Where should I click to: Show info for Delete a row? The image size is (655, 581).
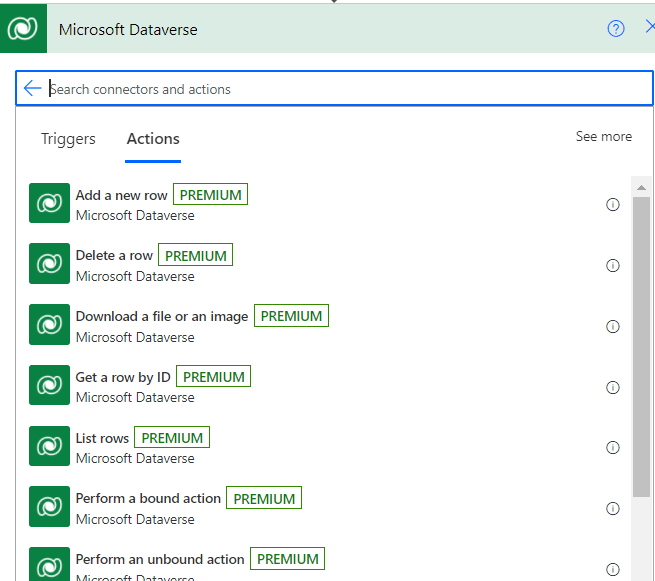point(613,266)
